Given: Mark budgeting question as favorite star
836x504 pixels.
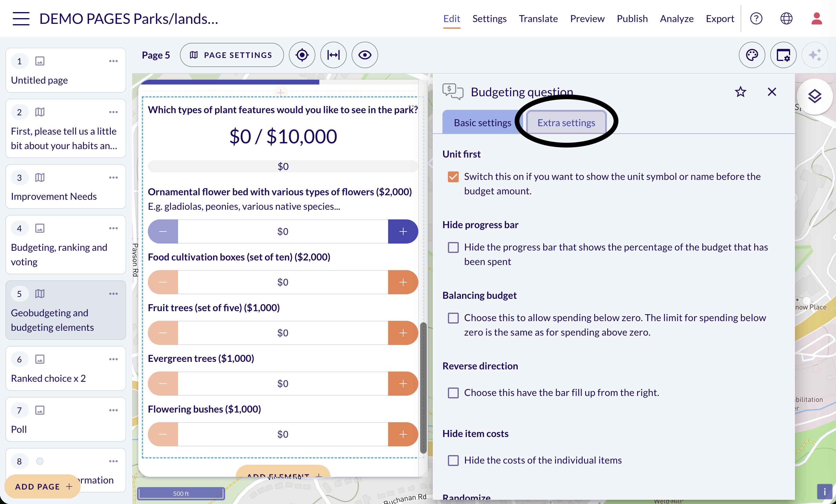Looking at the screenshot, I should point(740,91).
